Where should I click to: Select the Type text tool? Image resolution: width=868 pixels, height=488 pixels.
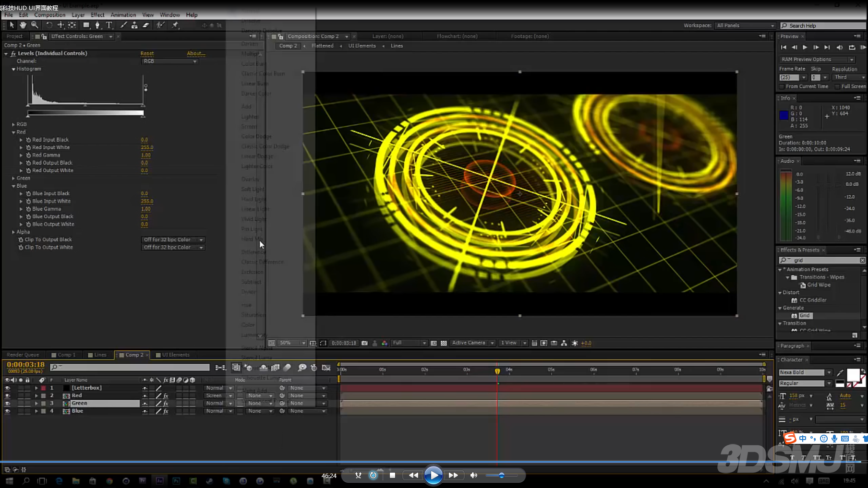pyautogui.click(x=109, y=25)
